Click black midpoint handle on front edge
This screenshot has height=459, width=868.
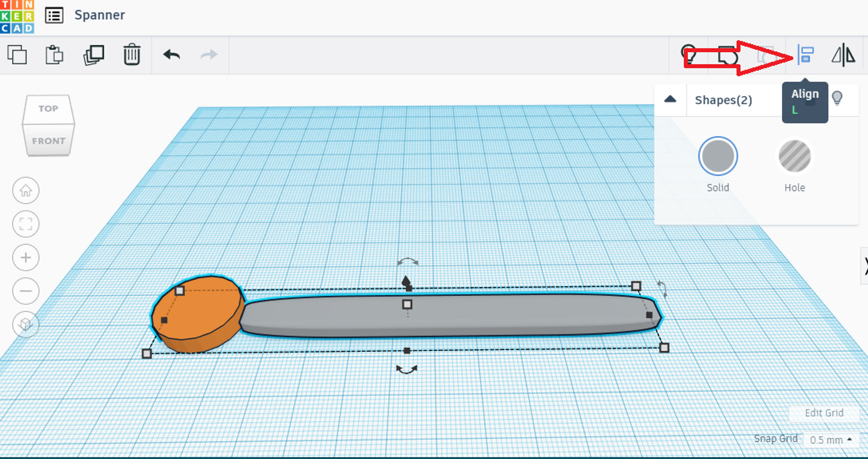click(407, 351)
